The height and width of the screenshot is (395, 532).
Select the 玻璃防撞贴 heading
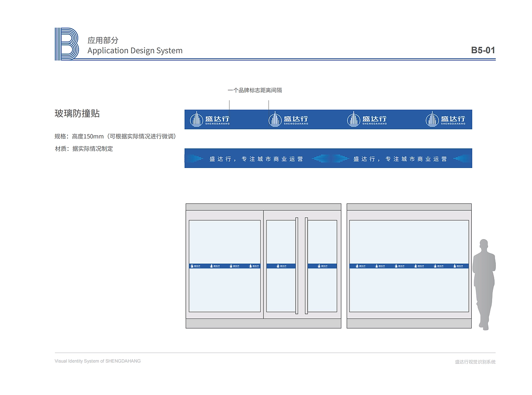77,114
